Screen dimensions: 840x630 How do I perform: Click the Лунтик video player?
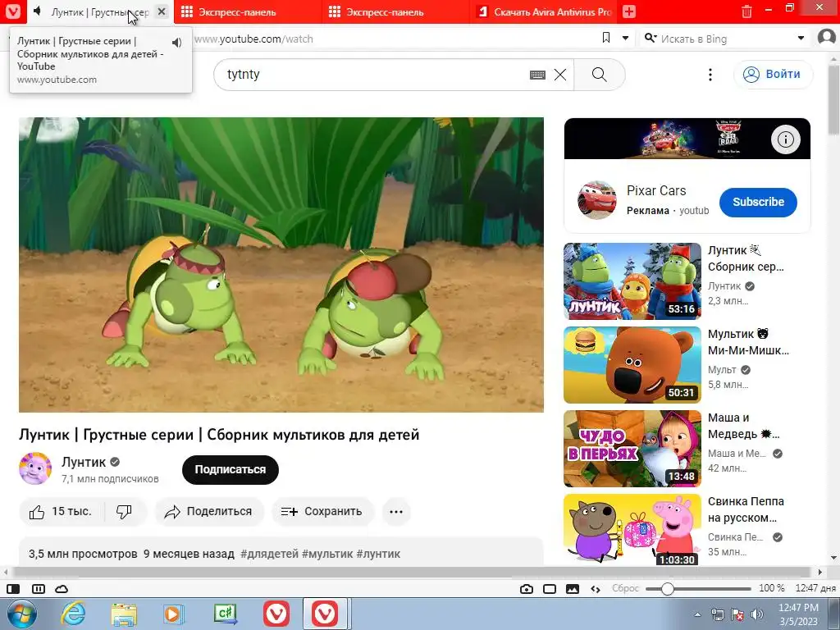coord(281,265)
